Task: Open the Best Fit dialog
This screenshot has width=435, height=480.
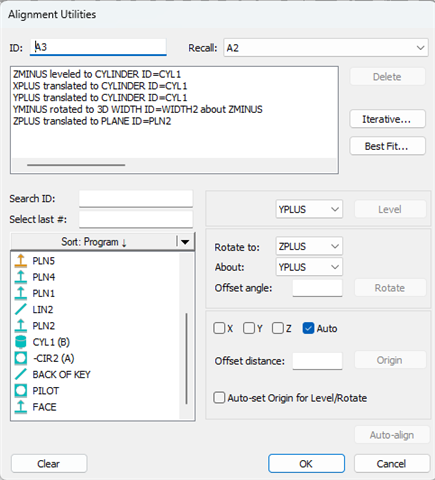Action: [x=387, y=146]
